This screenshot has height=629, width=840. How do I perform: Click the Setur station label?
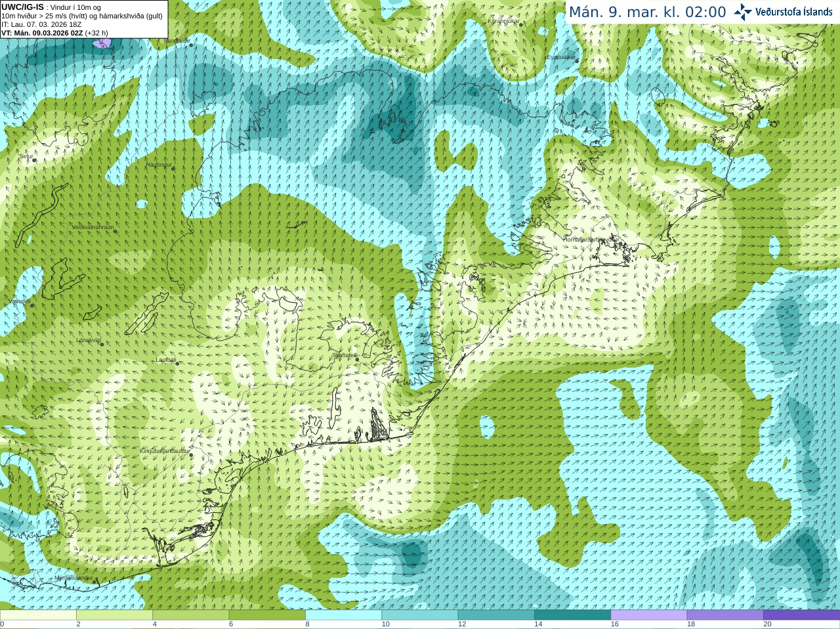pos(26,156)
